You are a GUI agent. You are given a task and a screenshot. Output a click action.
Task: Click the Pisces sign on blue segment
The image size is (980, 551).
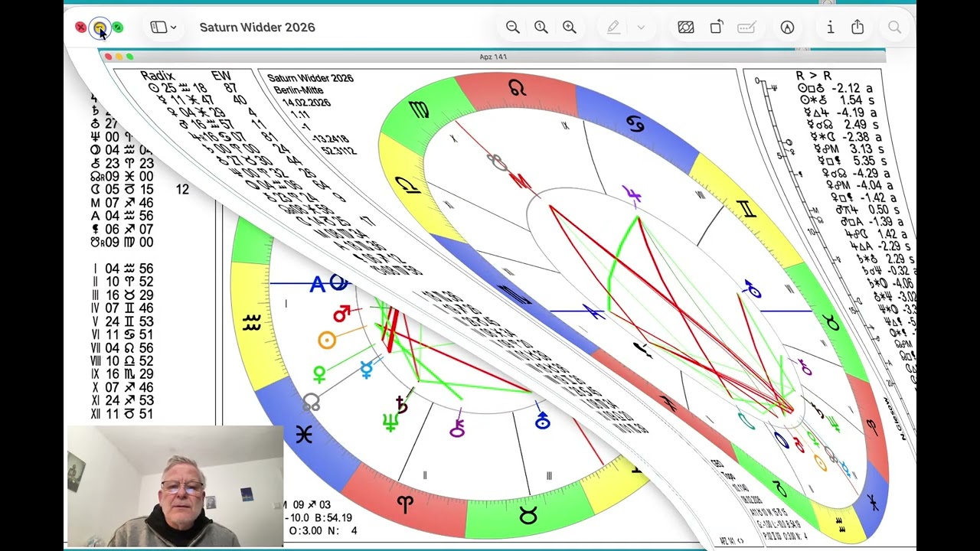(x=304, y=435)
